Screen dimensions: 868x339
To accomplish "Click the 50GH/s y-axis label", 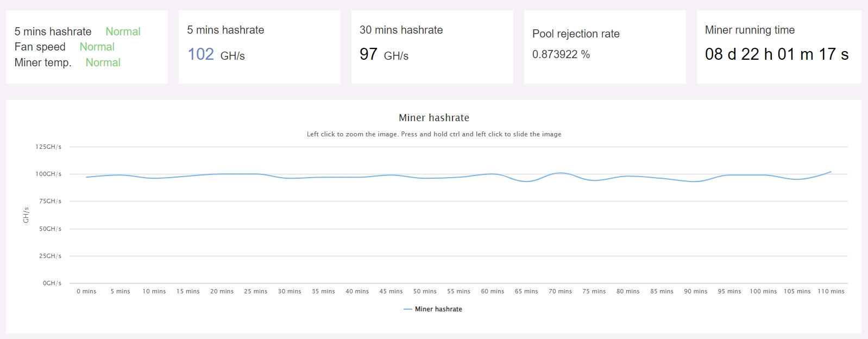I will [50, 229].
